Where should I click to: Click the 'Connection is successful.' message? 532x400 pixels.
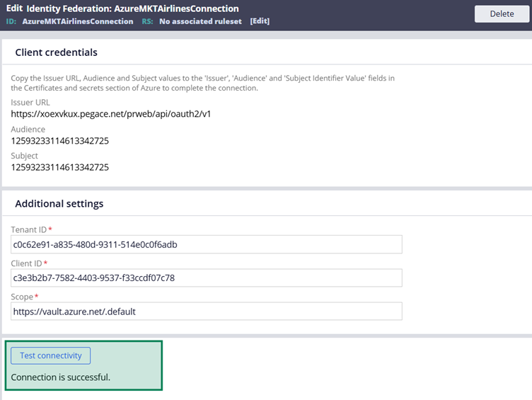[x=61, y=377]
